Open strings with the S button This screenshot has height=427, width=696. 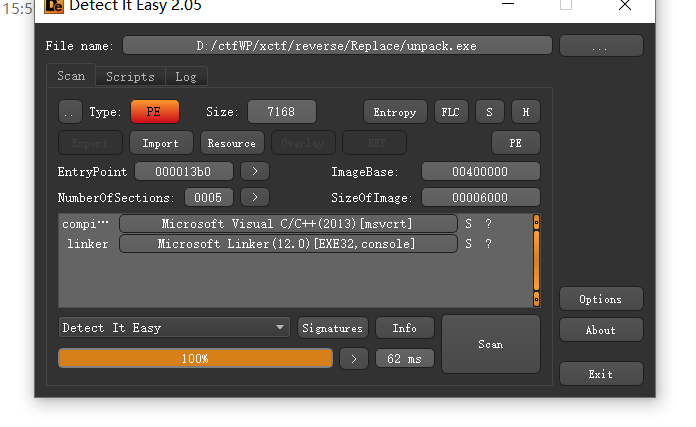490,112
